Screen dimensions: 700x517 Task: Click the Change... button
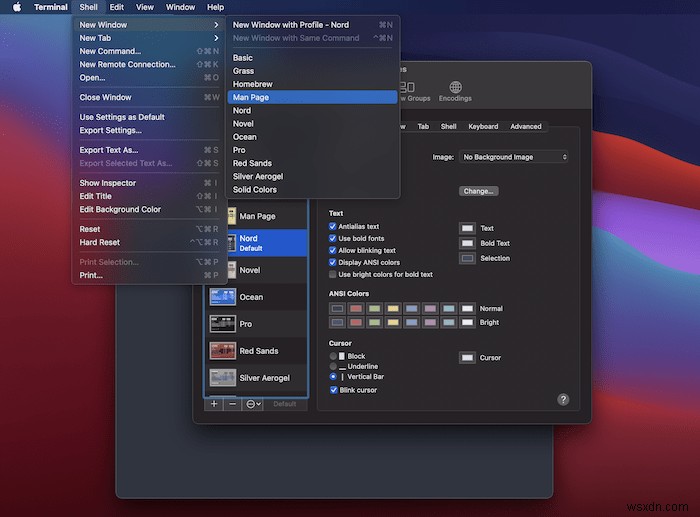click(x=479, y=191)
